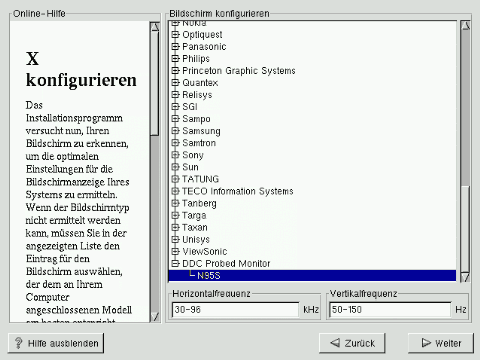Select the Sampo label
480x360 pixels.
[x=196, y=119]
